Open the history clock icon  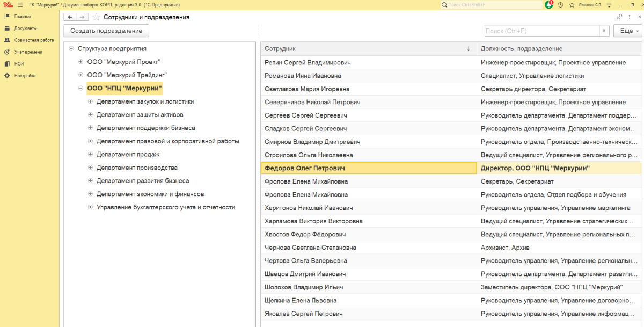click(560, 5)
